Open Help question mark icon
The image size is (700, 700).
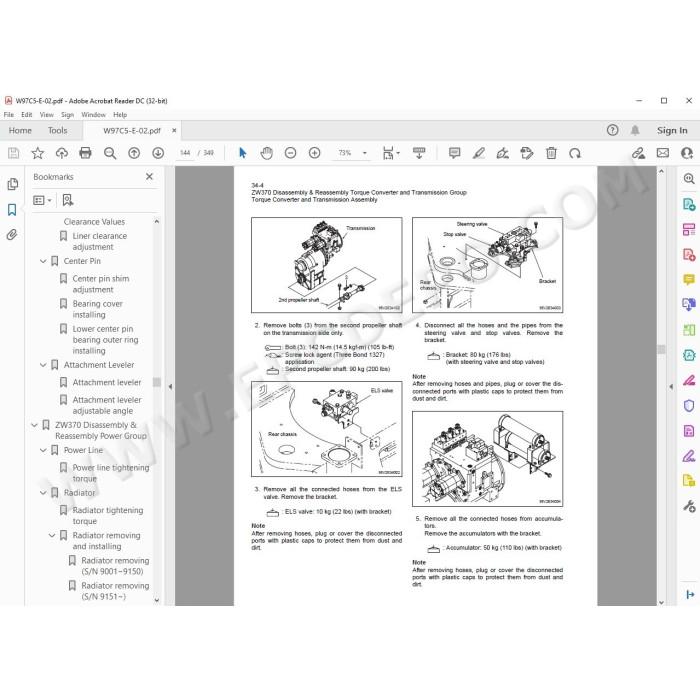612,130
